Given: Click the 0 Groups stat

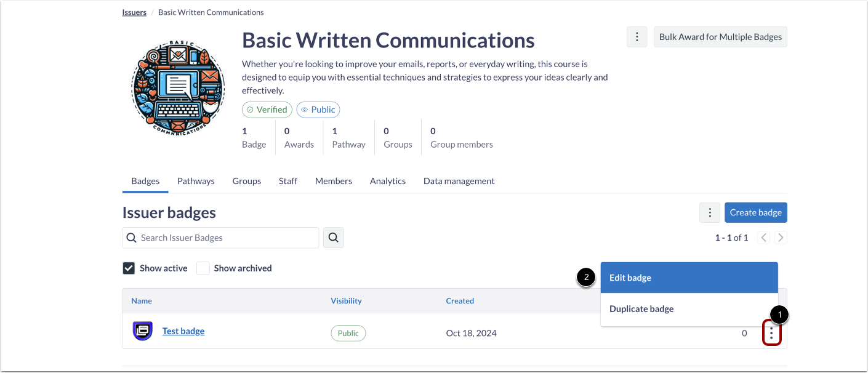Looking at the screenshot, I should [x=398, y=138].
